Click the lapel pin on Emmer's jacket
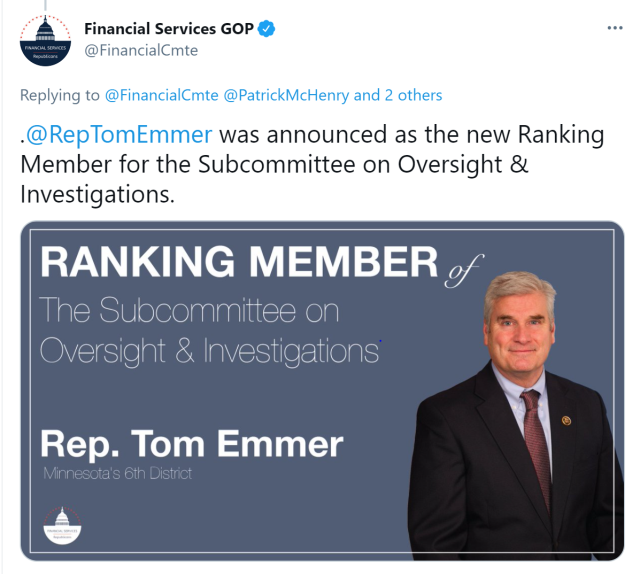This screenshot has height=574, width=640. point(566,421)
